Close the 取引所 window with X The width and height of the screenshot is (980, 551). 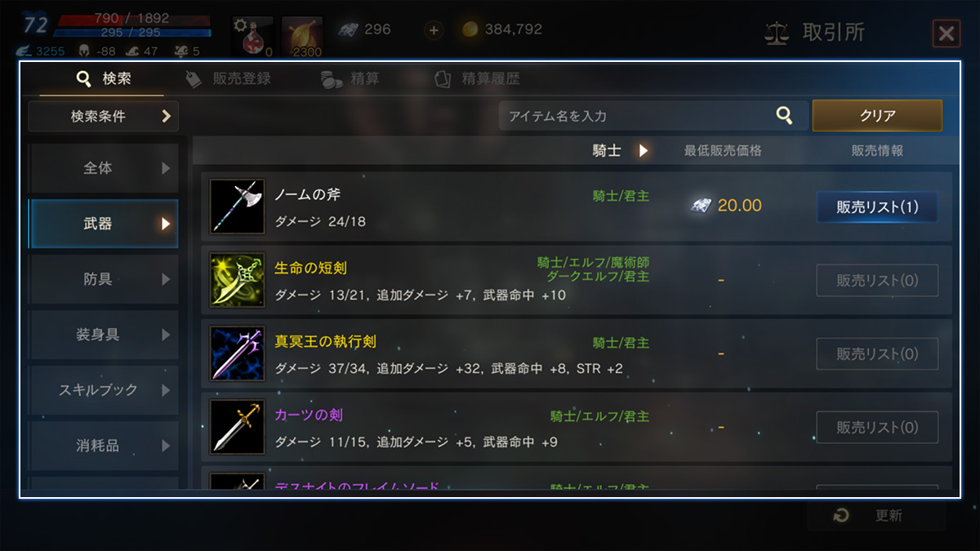(946, 33)
